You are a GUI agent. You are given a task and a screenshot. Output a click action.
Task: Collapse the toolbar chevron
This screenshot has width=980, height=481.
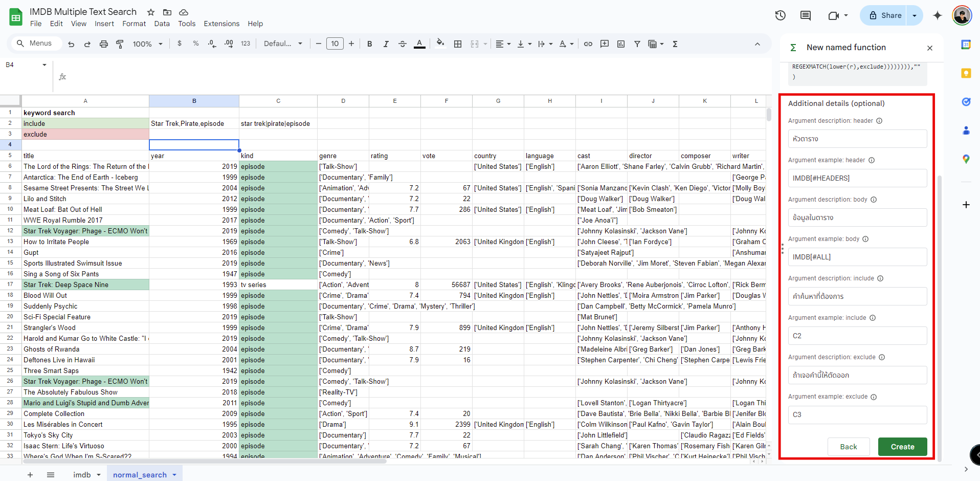tap(758, 44)
